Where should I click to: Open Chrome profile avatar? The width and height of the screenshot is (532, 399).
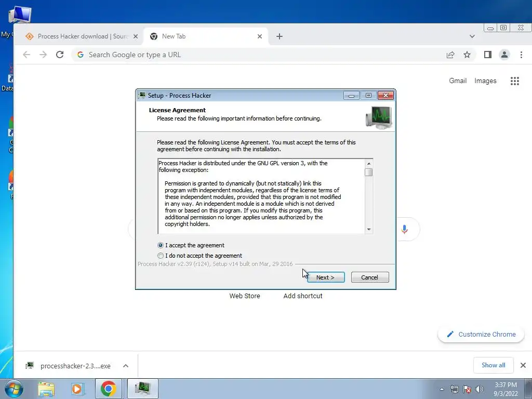tap(504, 55)
